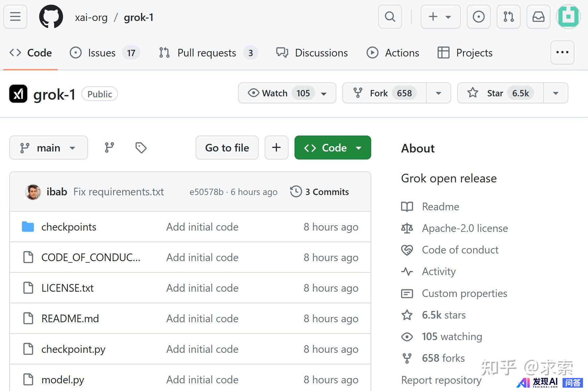588x391 pixels.
Task: Click the Go to file button
Action: pos(227,147)
